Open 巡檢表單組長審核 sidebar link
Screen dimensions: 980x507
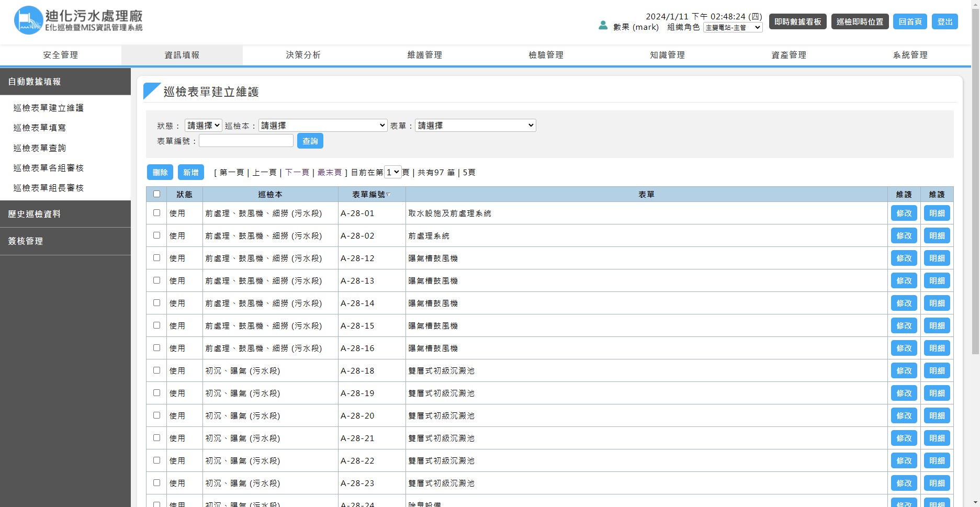pos(49,188)
